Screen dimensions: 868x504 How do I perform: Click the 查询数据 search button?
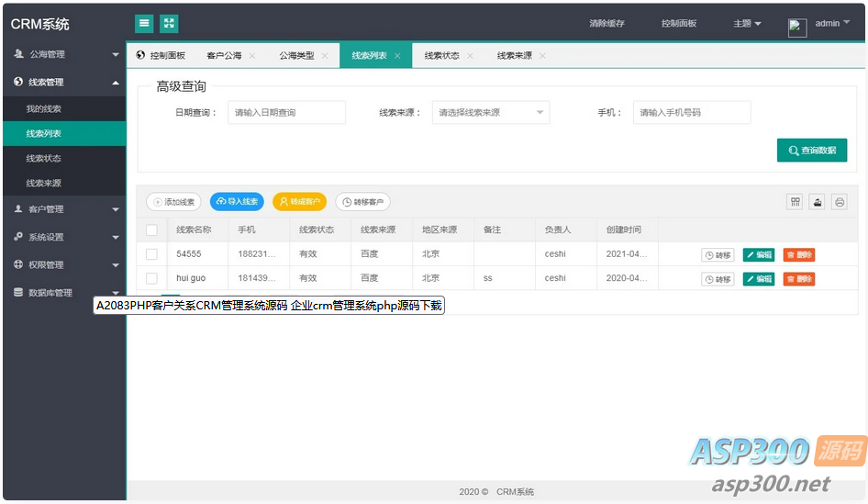(811, 151)
